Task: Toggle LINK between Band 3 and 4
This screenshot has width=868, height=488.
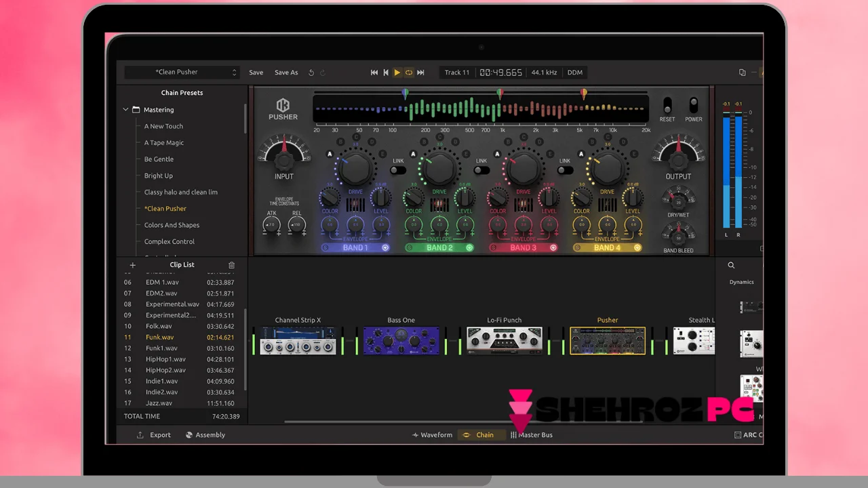Action: coord(566,170)
